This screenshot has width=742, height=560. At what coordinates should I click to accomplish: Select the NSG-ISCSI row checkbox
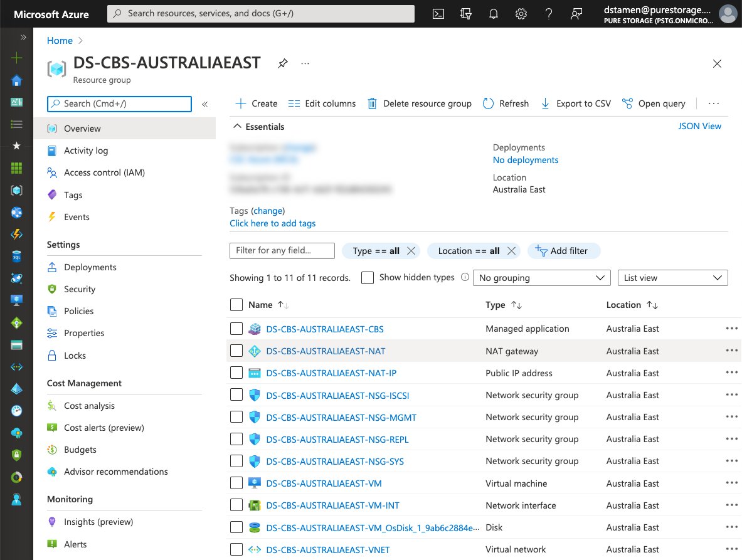coord(236,394)
